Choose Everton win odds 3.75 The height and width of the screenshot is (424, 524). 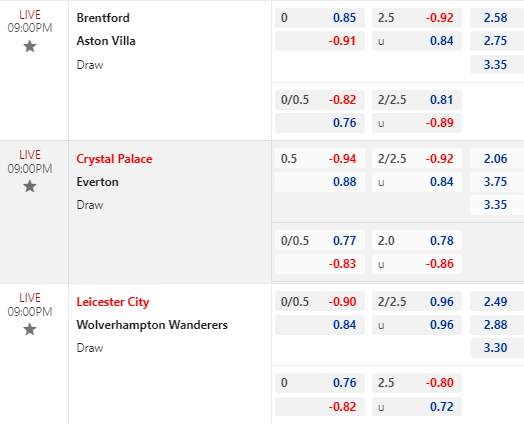(497, 182)
